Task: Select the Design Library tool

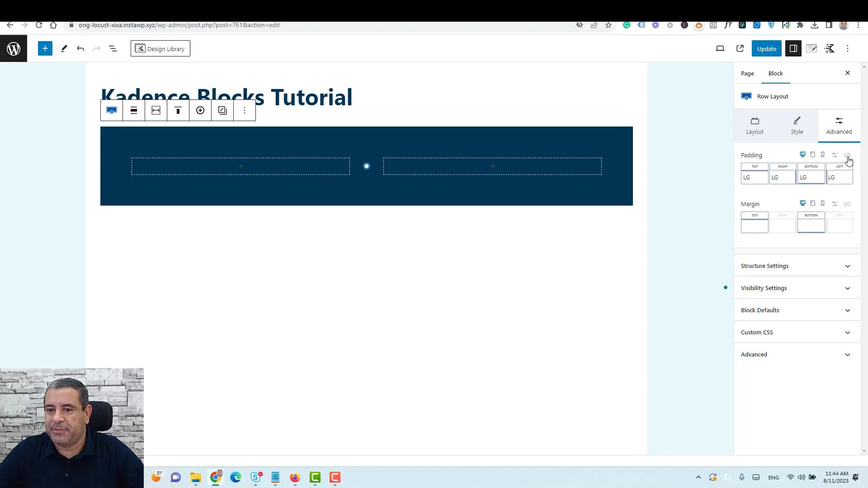Action: [x=160, y=48]
